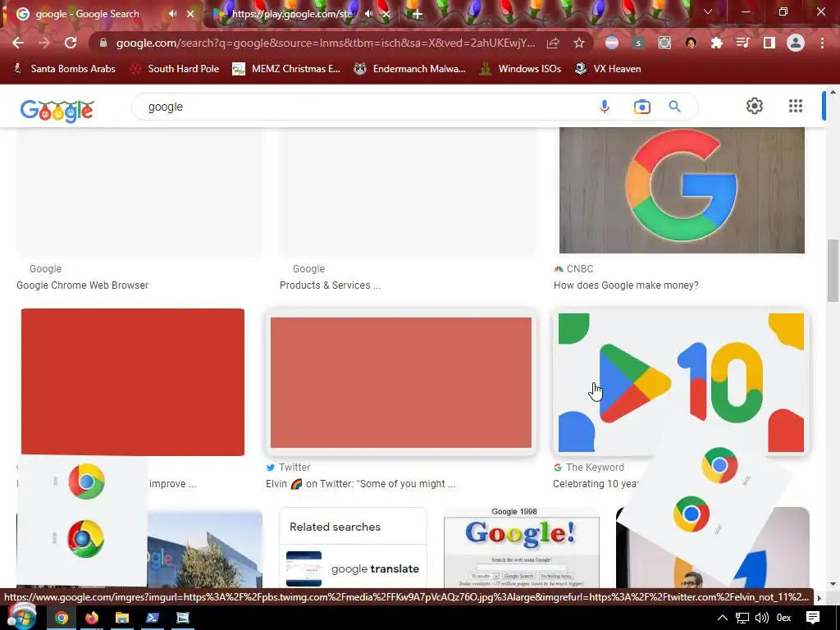Open the Google 1998 homepage image
The height and width of the screenshot is (630, 840).
point(521,547)
